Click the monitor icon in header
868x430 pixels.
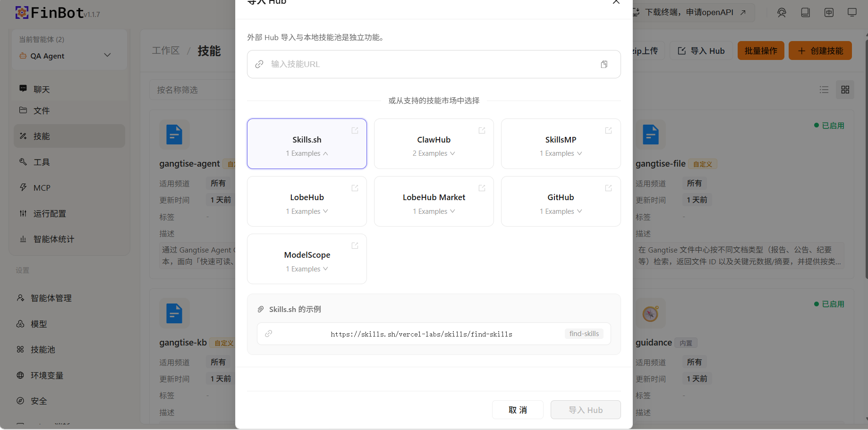tap(852, 13)
